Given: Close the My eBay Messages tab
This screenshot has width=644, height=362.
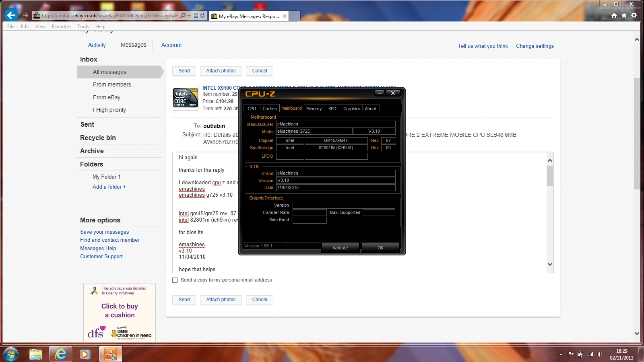Looking at the screenshot, I should [285, 16].
